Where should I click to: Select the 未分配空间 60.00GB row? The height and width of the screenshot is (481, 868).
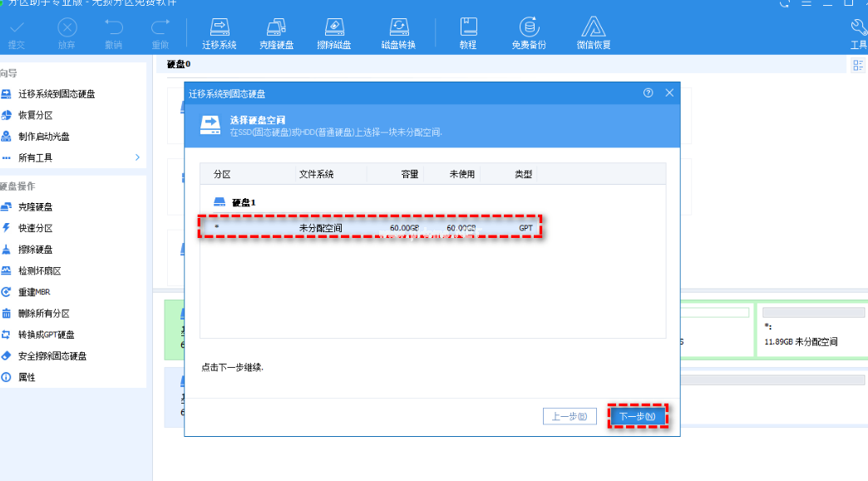[370, 227]
